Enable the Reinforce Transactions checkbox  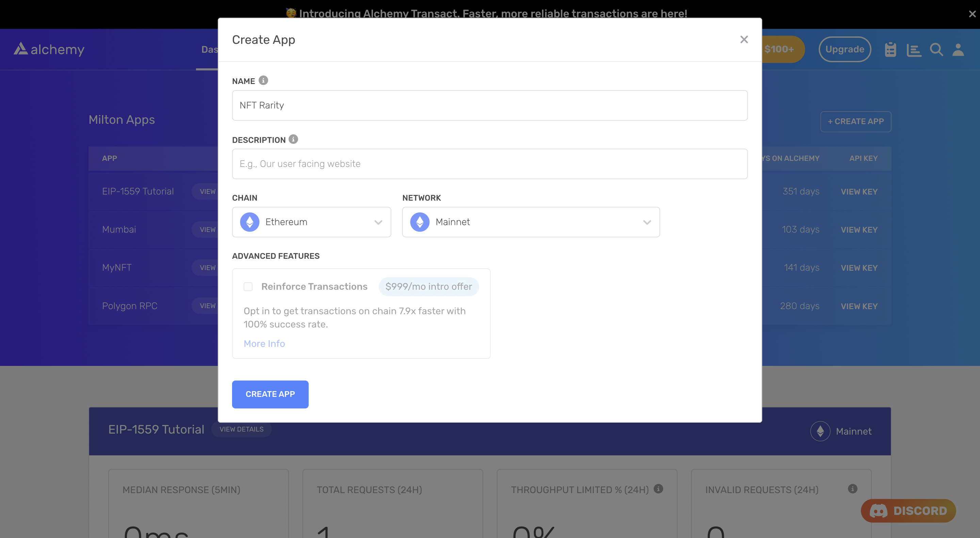248,286
